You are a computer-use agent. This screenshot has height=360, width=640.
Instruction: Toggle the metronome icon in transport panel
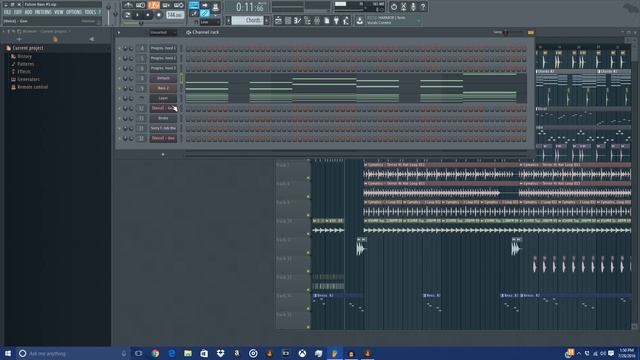129,5
